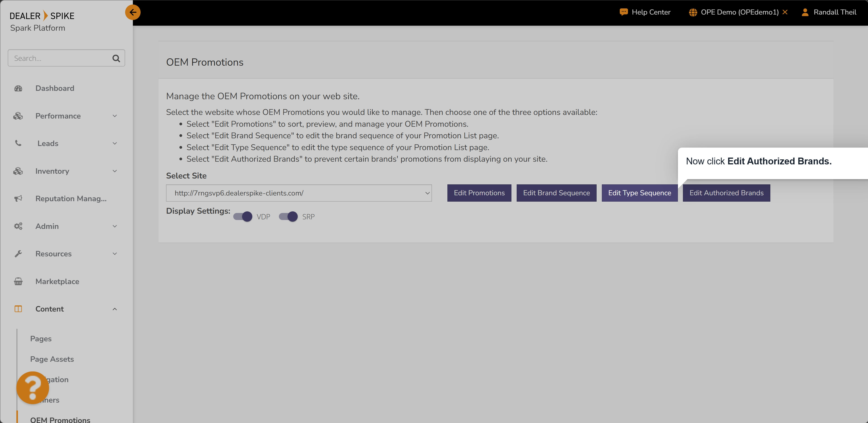Open the Select Site dropdown
868x423 pixels.
click(x=299, y=193)
